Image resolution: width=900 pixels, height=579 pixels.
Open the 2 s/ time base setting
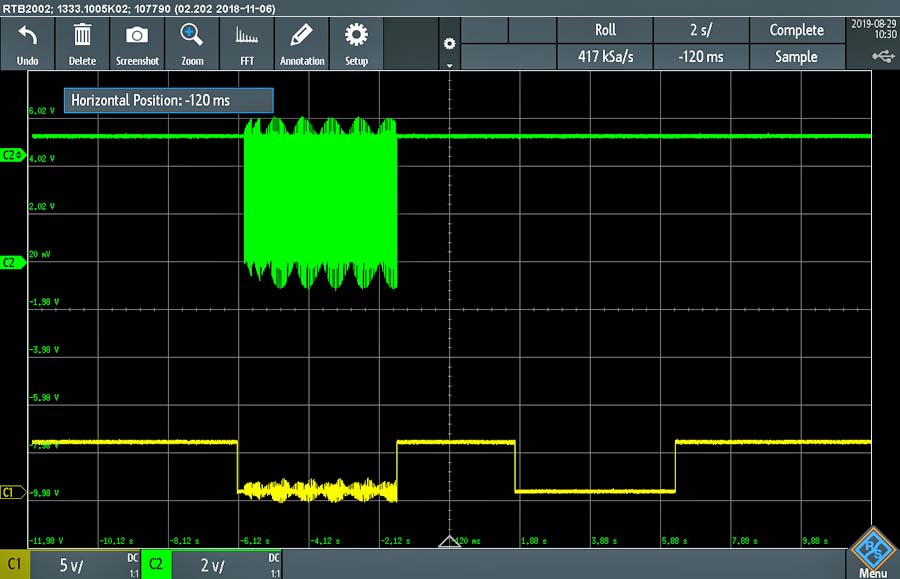pyautogui.click(x=701, y=30)
